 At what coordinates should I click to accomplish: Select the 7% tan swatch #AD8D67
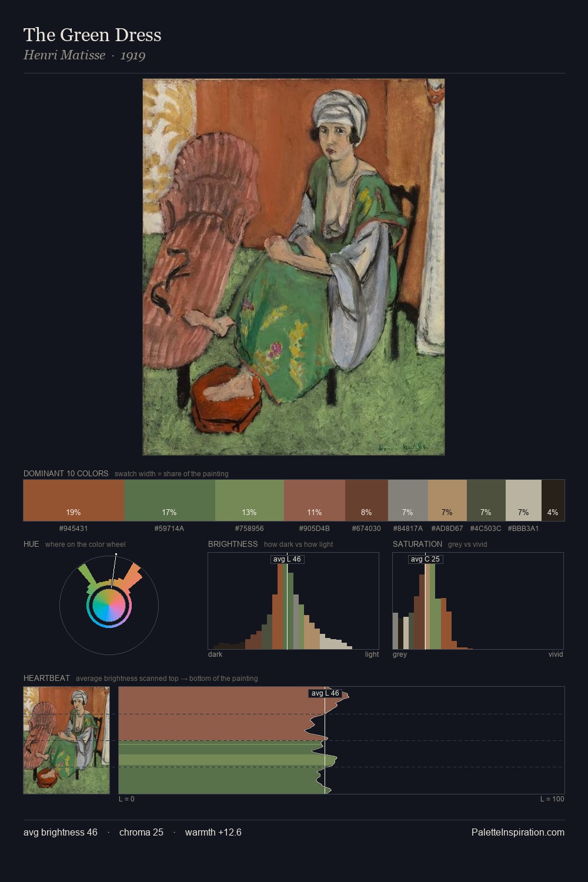[447, 500]
